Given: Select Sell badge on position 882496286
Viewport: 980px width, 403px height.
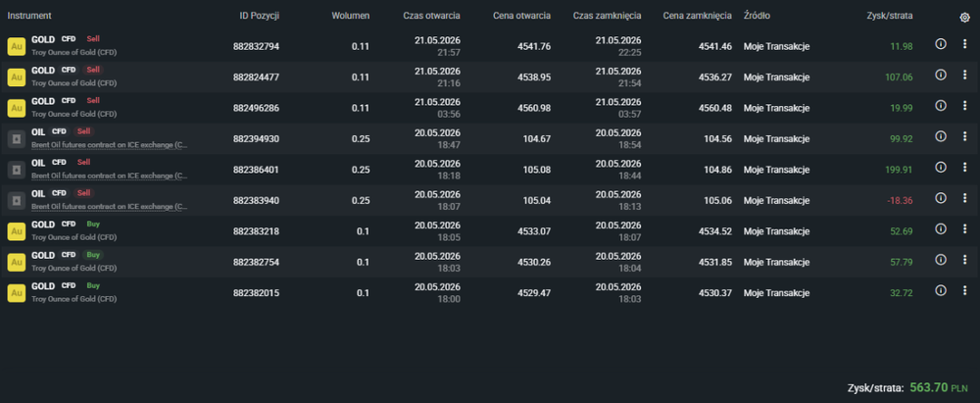Looking at the screenshot, I should [93, 101].
